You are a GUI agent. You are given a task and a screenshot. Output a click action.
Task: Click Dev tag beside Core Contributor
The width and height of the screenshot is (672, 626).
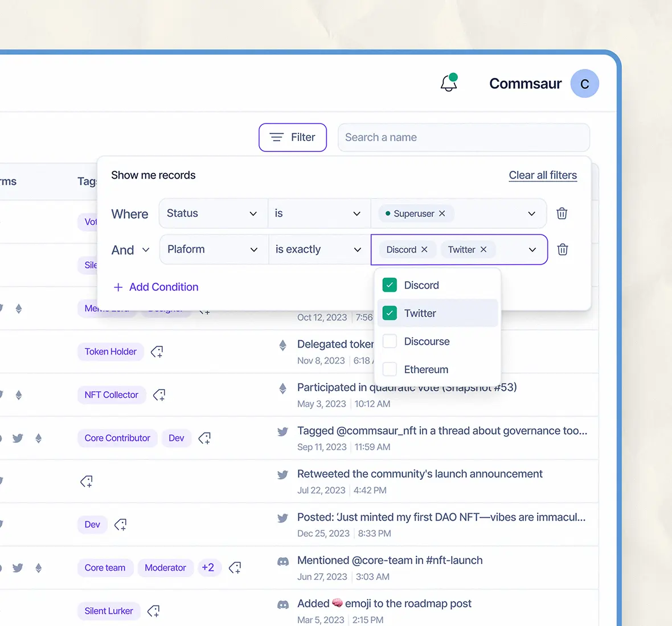pyautogui.click(x=176, y=438)
